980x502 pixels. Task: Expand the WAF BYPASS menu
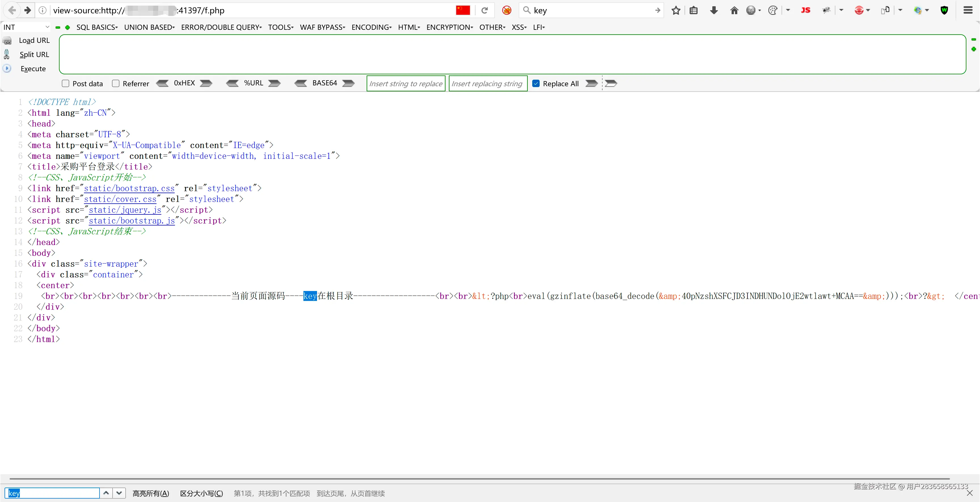(322, 27)
